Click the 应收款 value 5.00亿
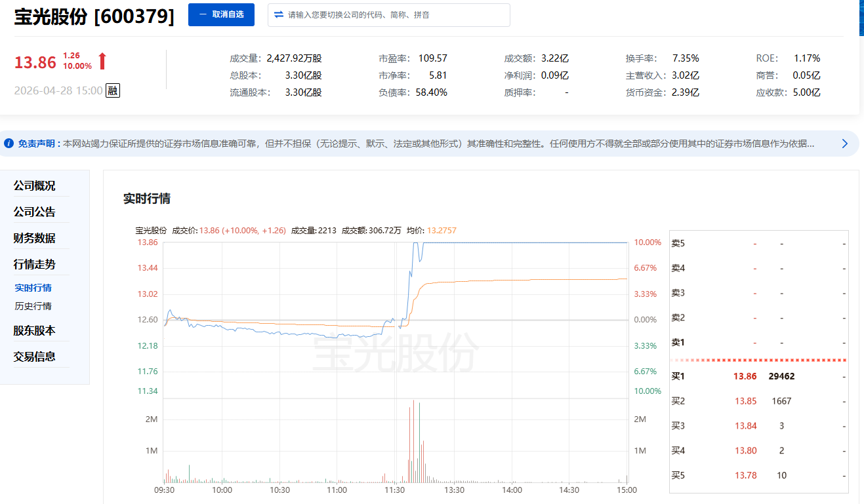The height and width of the screenshot is (504, 864). pos(807,92)
